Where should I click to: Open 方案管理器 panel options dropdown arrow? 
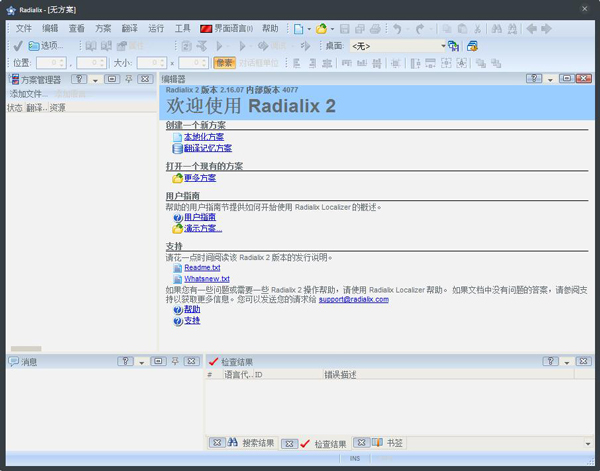point(95,80)
